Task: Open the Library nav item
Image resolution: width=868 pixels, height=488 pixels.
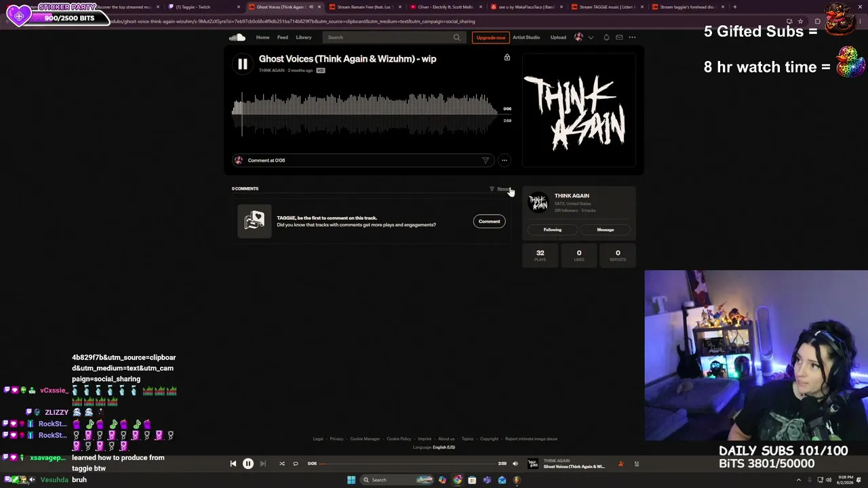Action: [x=304, y=37]
